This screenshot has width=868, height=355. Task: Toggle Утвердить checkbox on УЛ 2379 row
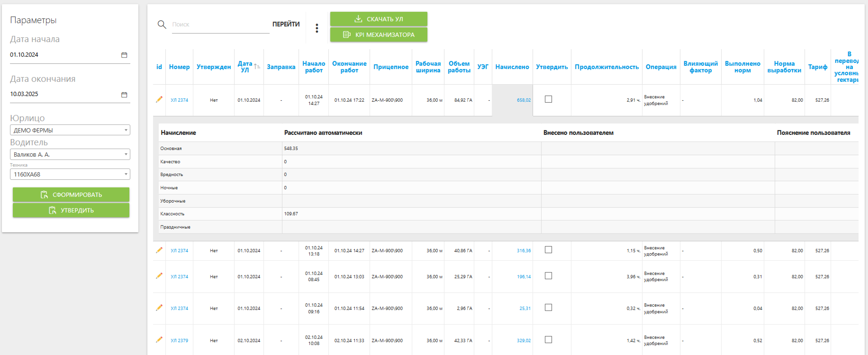click(548, 339)
